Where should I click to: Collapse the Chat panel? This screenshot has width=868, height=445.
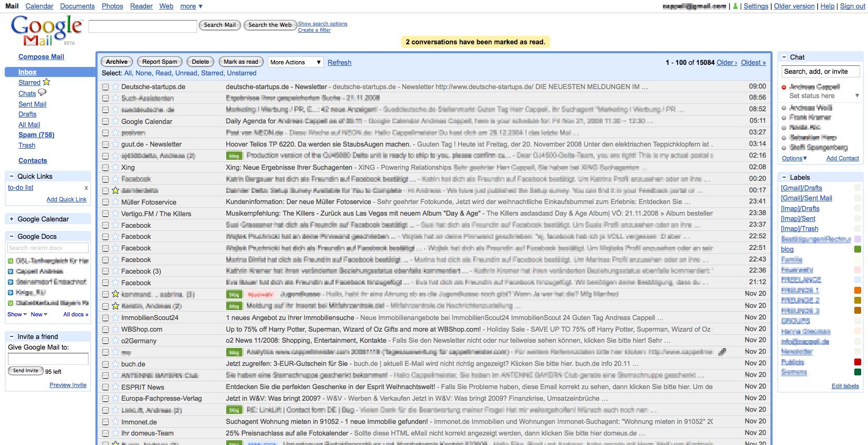[x=784, y=57]
